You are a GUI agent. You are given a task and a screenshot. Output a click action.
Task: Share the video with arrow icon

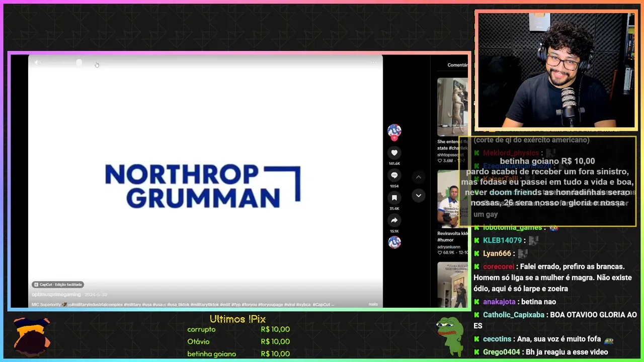(394, 220)
